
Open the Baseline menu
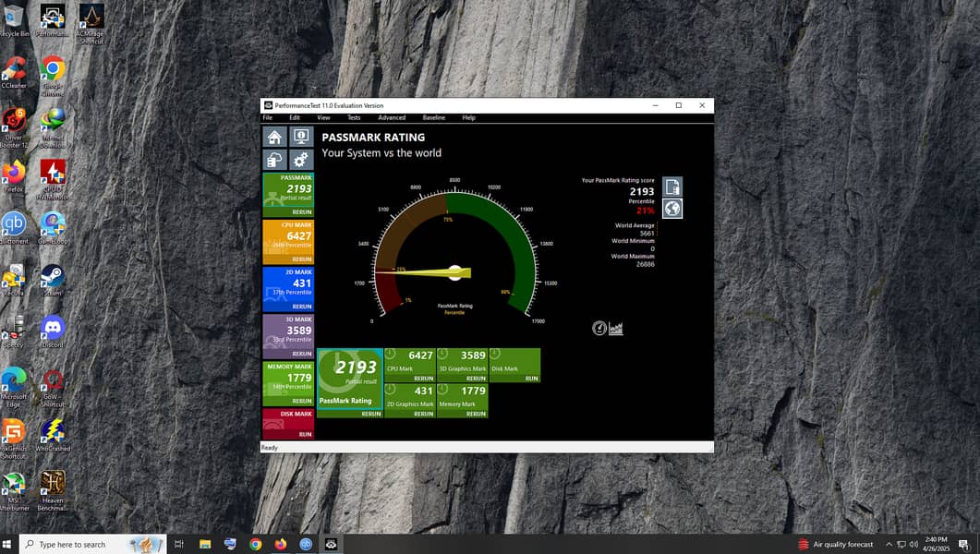tap(434, 117)
